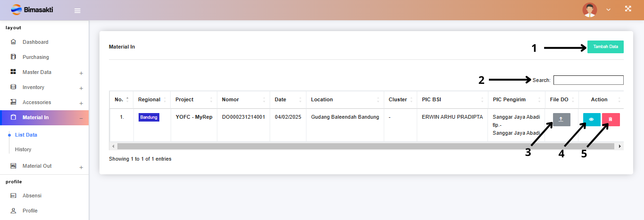Click the upload File DO icon button
The width and height of the screenshot is (644, 220).
561,120
